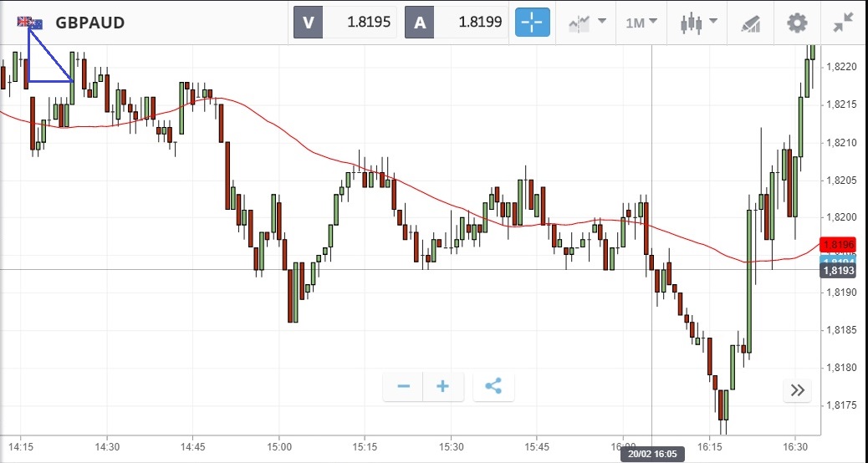This screenshot has width=868, height=463.
Task: Open the 1M timeframe dropdown
Action: tap(641, 23)
